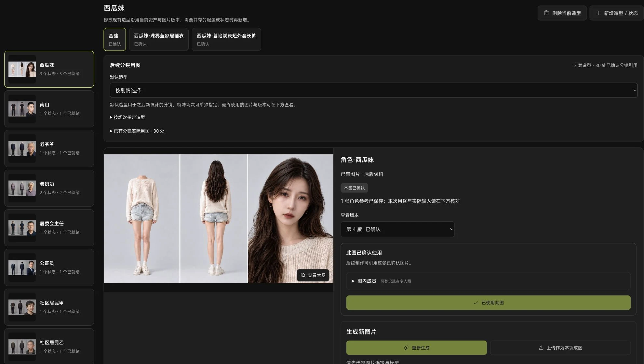
Task: Click the 重新生成 button
Action: pyautogui.click(x=416, y=348)
